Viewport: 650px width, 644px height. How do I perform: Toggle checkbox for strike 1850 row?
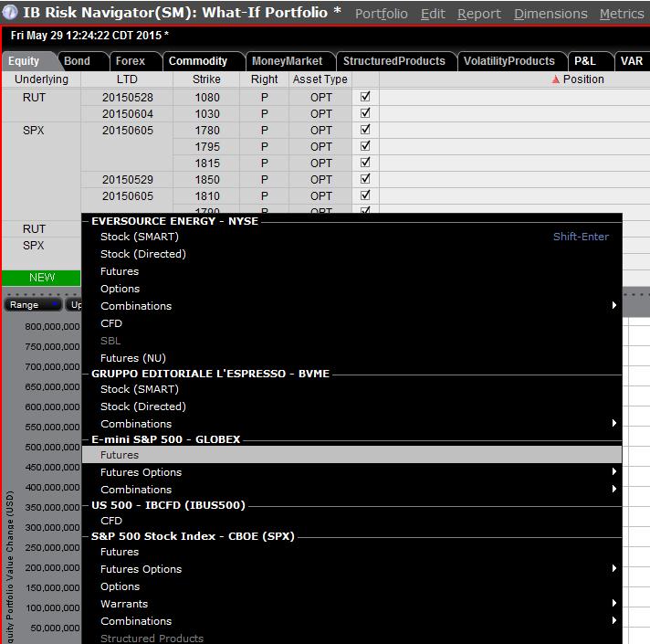[x=365, y=179]
